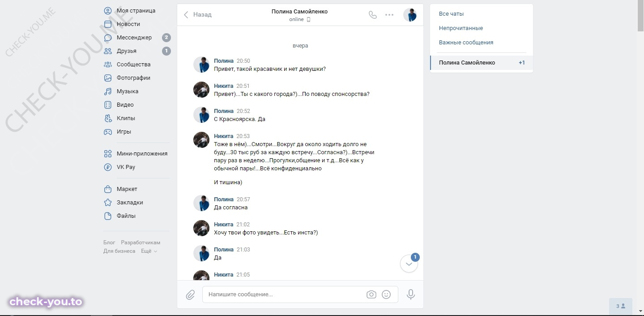The width and height of the screenshot is (644, 316).
Task: Open the Сообщества communities icon
Action: click(108, 65)
